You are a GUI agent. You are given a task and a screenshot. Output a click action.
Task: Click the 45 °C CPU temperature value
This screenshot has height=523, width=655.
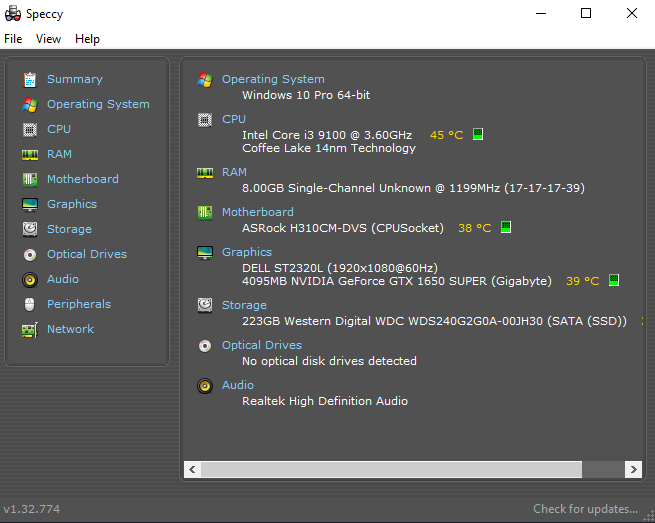tap(447, 135)
